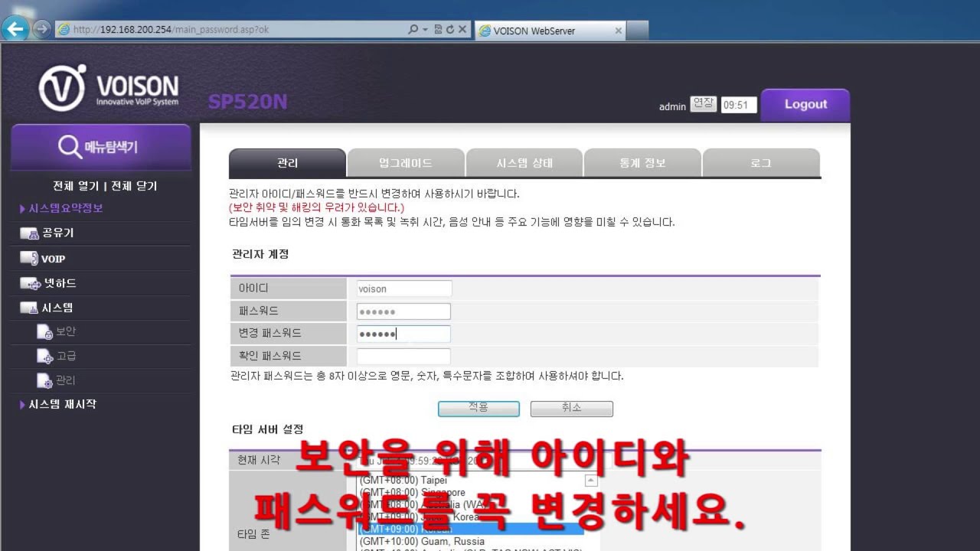
Task: Switch to the 업그레이드 tab
Action: coord(406,163)
